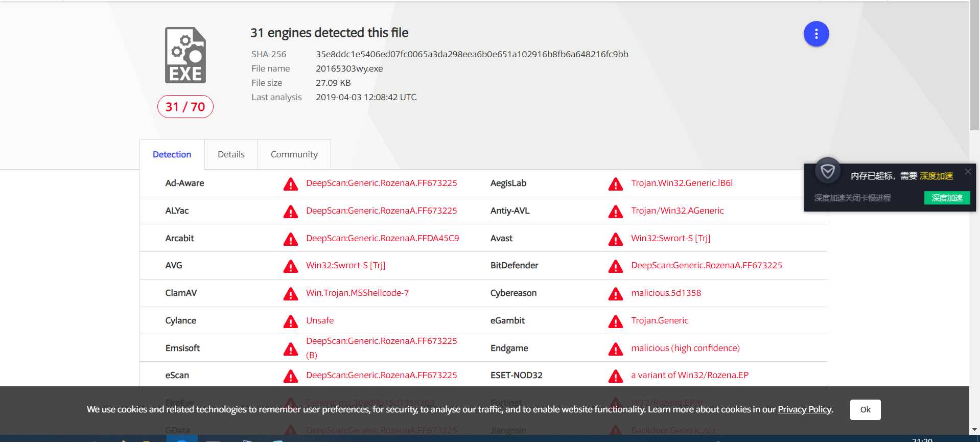Click the Cybereason warning triangle icon
The height and width of the screenshot is (442, 980).
[x=616, y=294]
